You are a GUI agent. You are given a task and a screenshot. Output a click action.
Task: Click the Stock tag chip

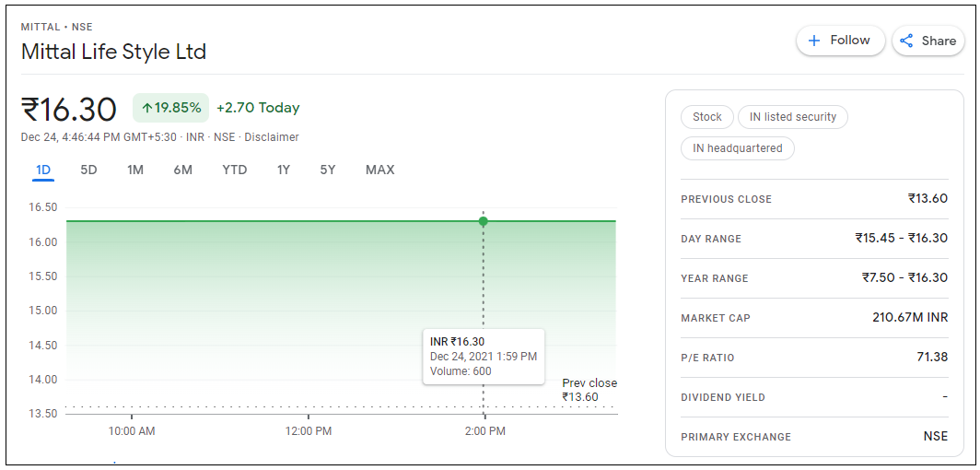click(x=706, y=117)
